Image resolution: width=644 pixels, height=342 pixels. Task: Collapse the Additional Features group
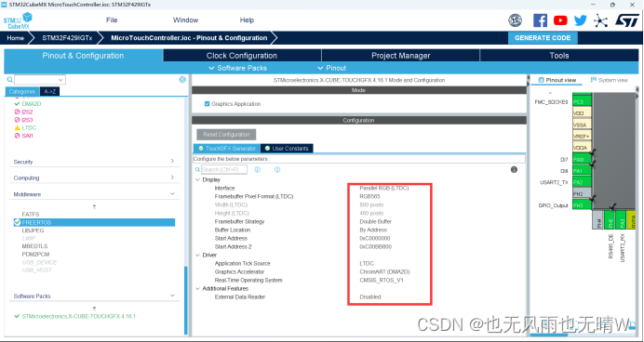[197, 289]
